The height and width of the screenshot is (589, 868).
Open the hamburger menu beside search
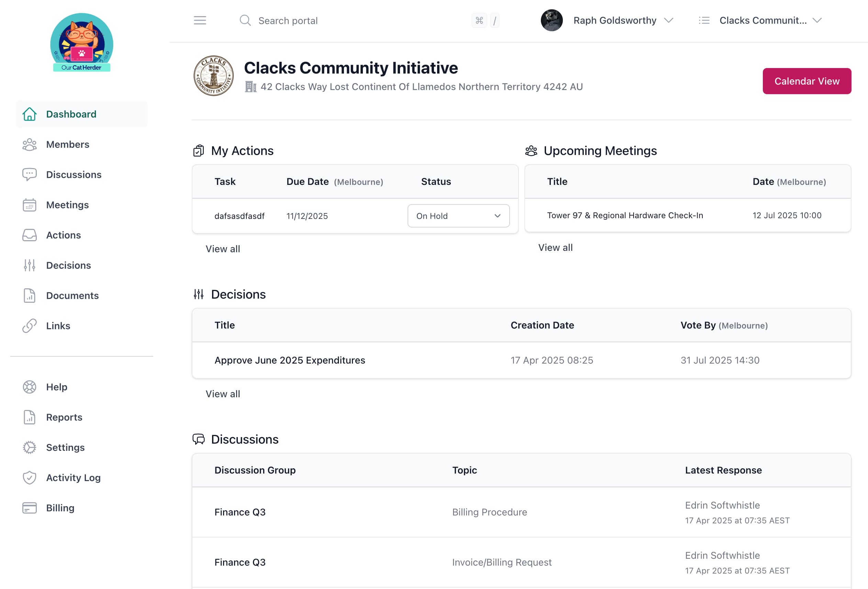(x=200, y=20)
